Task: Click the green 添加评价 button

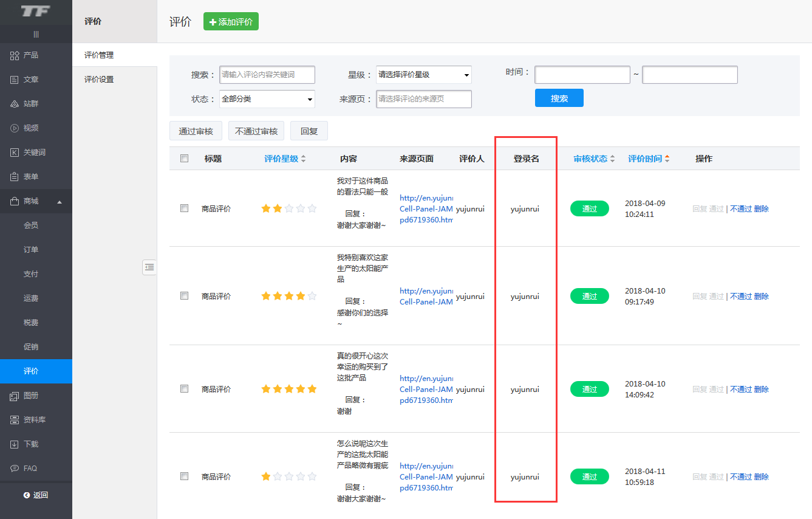Action: click(231, 22)
